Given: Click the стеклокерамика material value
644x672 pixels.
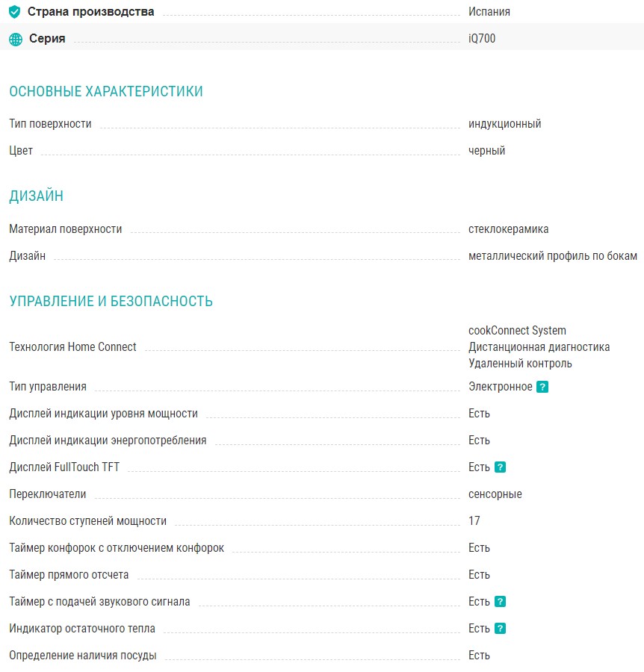Looking at the screenshot, I should (x=508, y=229).
